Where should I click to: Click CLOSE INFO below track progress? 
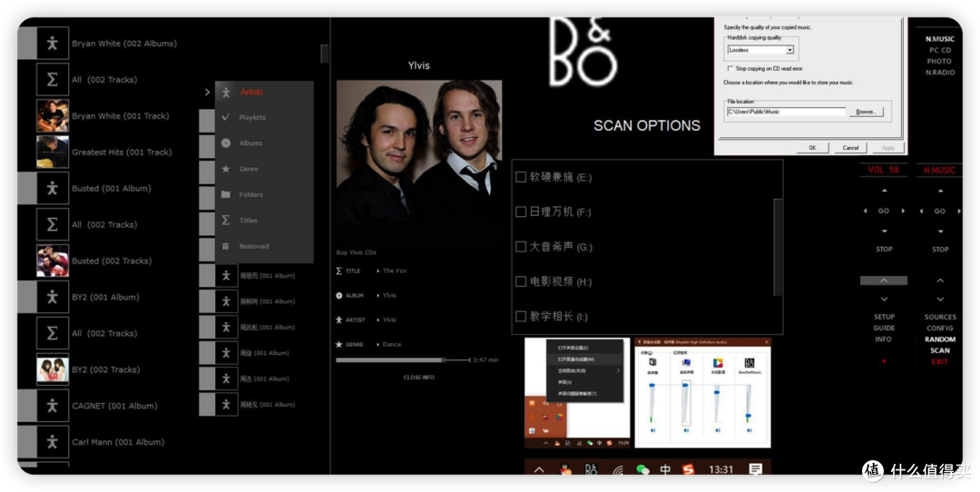coord(418,378)
